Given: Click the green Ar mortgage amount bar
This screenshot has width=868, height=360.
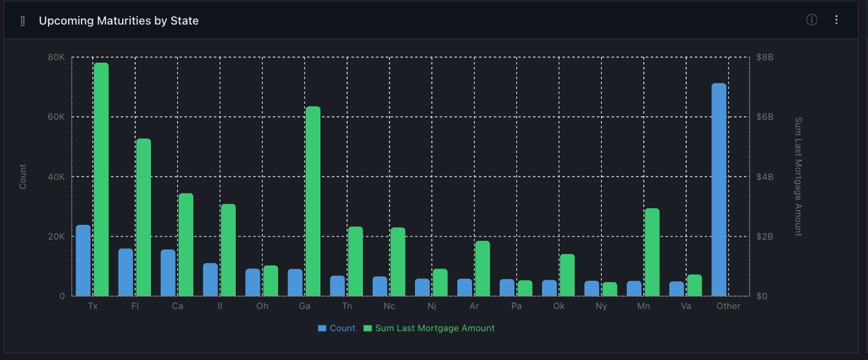Looking at the screenshot, I should (482, 268).
